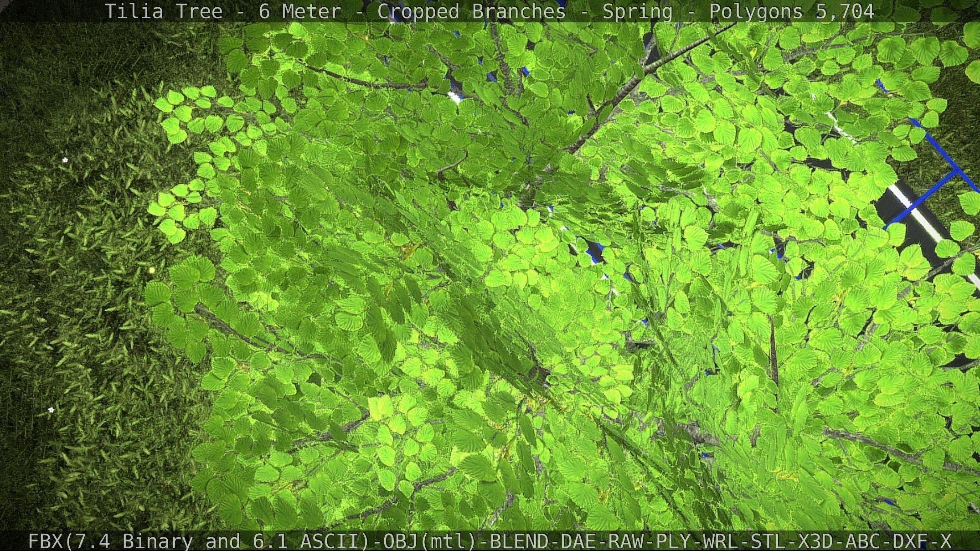
Task: Click 'X3D' in the bottom format list
Action: pos(816,541)
